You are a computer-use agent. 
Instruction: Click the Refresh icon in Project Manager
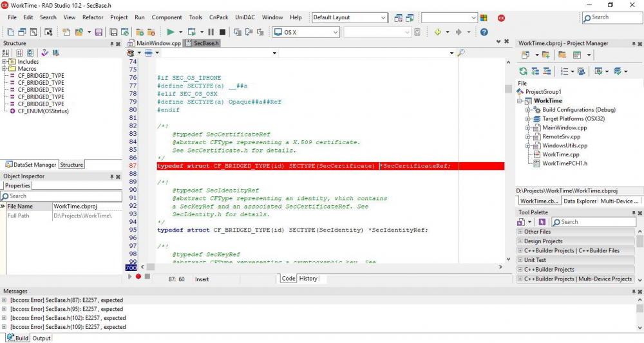(x=523, y=71)
